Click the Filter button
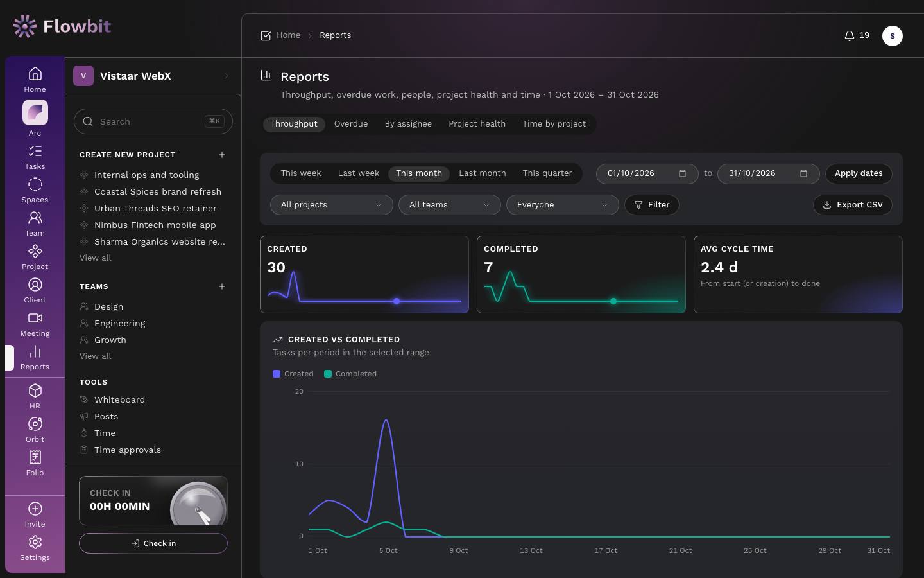 click(x=652, y=205)
